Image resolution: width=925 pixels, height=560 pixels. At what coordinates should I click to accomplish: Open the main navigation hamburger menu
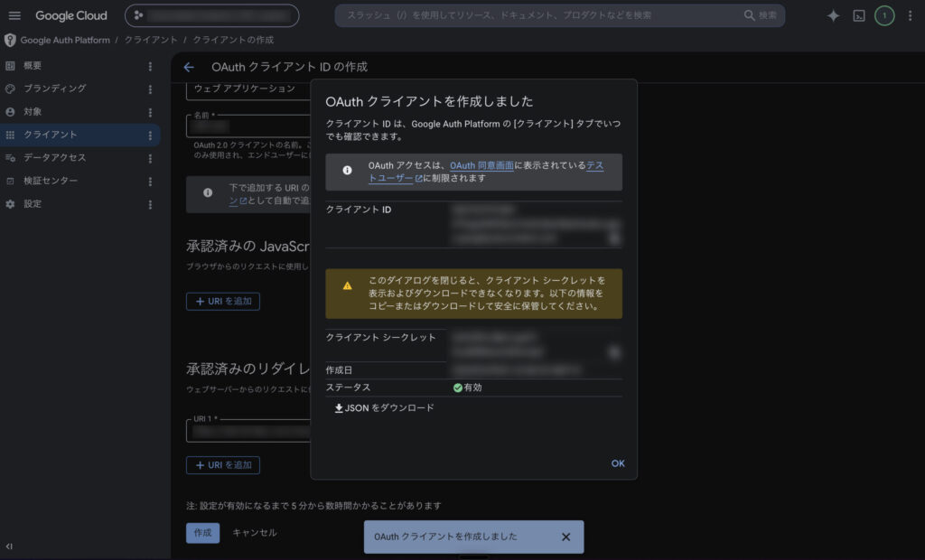14,16
